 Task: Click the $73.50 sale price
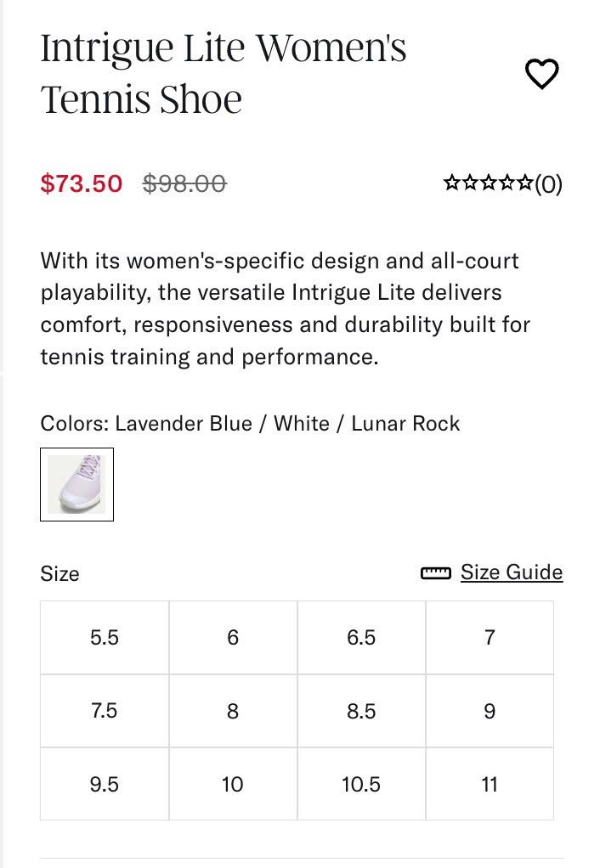[x=82, y=183]
